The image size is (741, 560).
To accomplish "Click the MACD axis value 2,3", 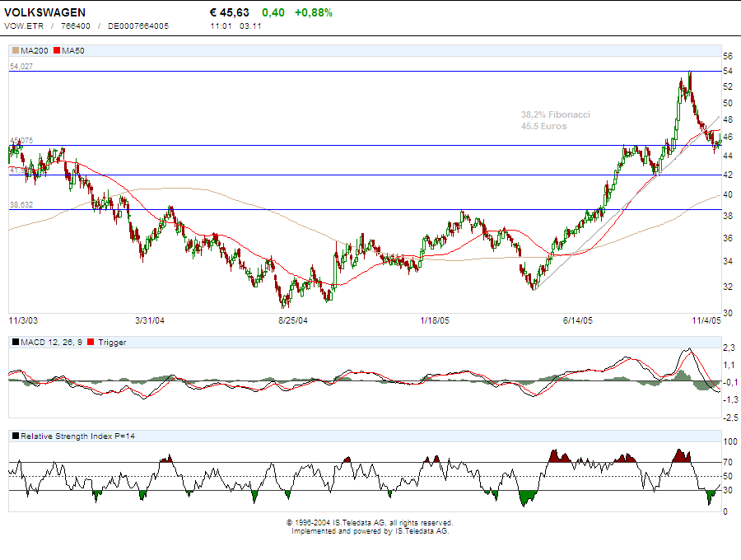I will click(729, 348).
